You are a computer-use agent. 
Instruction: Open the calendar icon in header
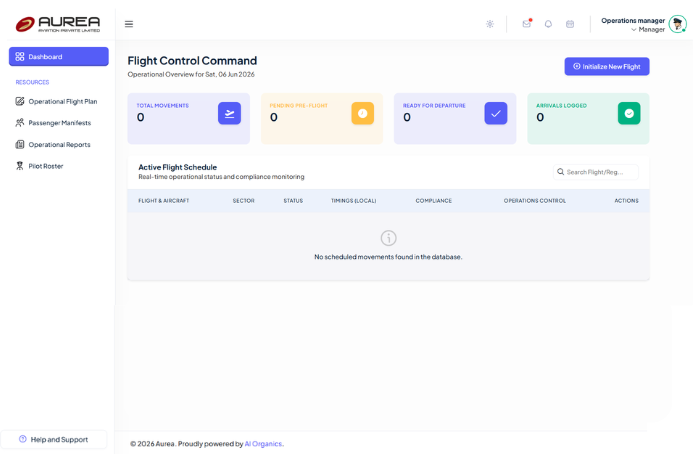[x=570, y=24]
